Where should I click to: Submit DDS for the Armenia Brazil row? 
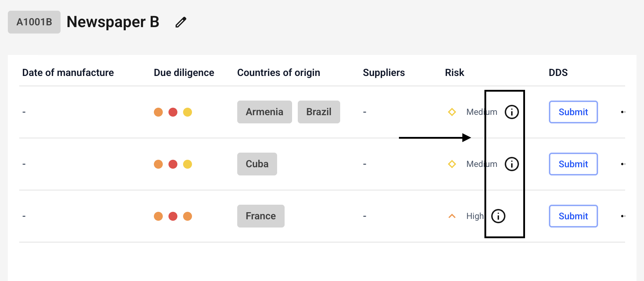pyautogui.click(x=573, y=112)
